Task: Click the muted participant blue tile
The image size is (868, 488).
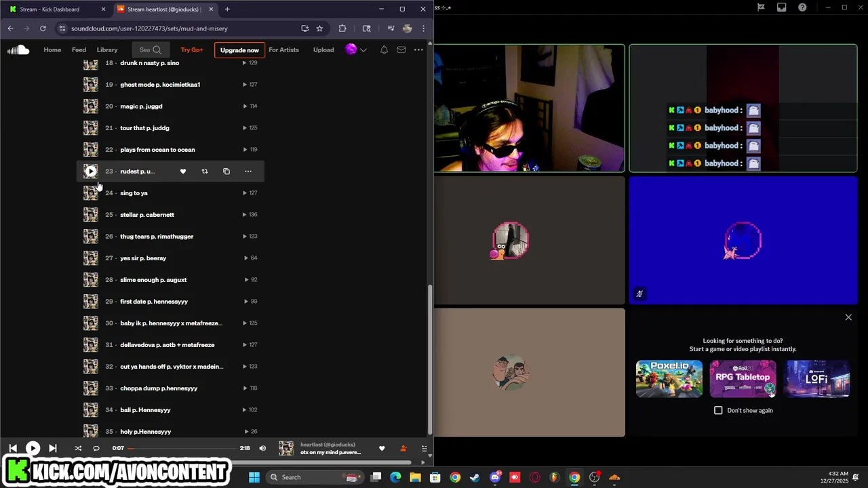Action: pyautogui.click(x=743, y=241)
